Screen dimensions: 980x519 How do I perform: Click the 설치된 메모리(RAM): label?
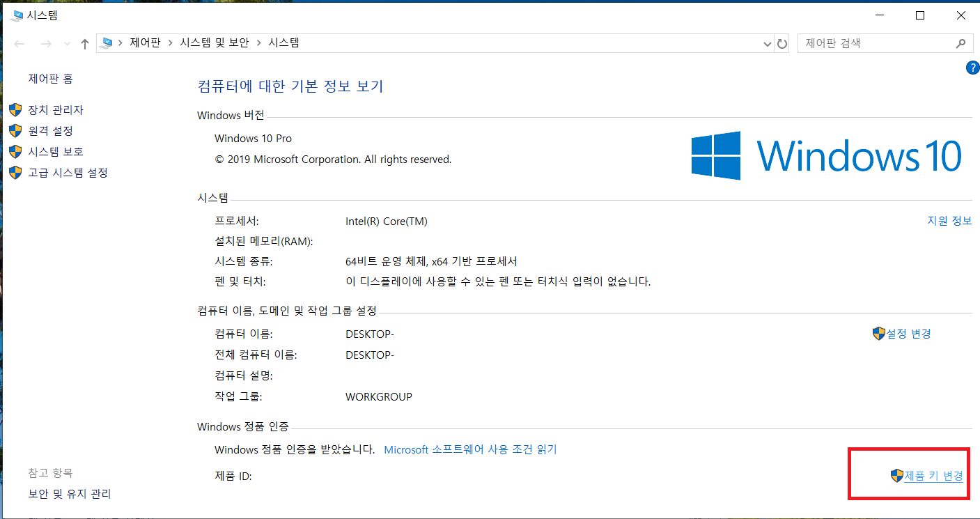click(264, 242)
